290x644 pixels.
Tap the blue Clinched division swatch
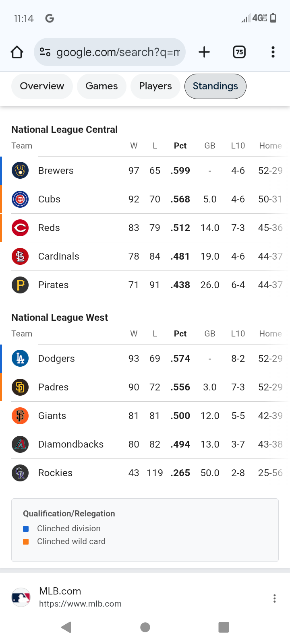pyautogui.click(x=26, y=529)
